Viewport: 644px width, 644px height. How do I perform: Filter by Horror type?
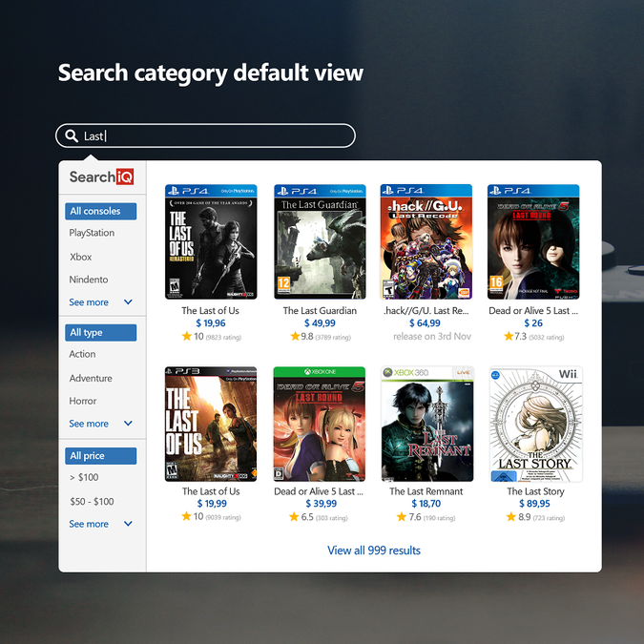coord(83,401)
